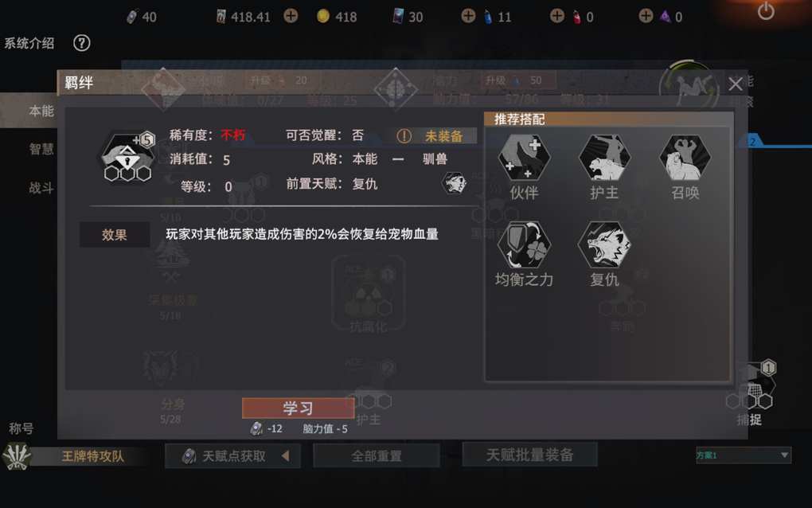Screen dimensions: 812x508
Task: Add more blue potion with plus button
Action: click(x=468, y=16)
